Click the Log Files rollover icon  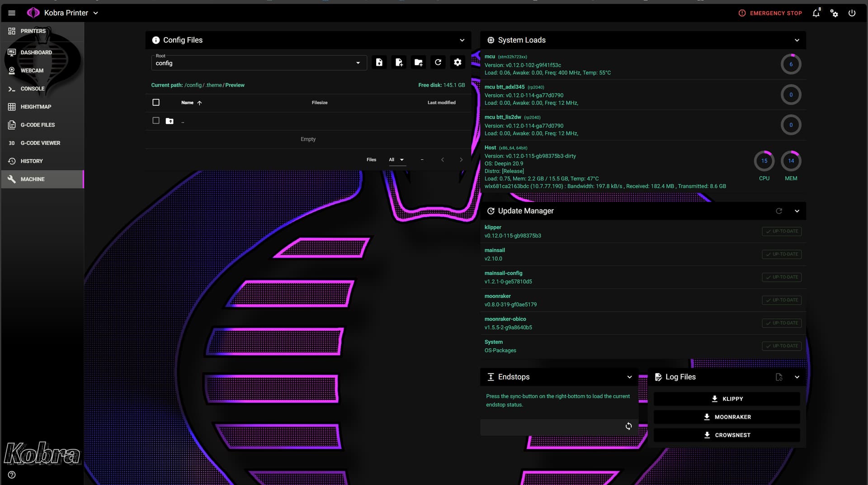[x=779, y=377]
